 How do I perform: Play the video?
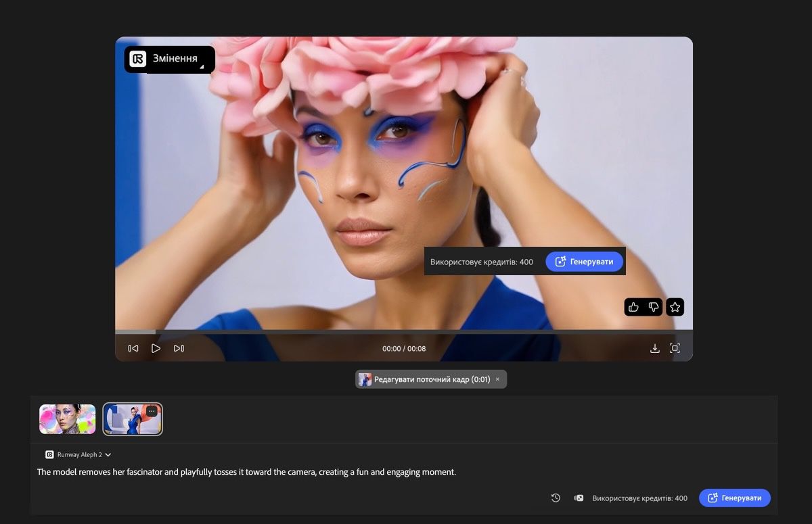coord(156,348)
